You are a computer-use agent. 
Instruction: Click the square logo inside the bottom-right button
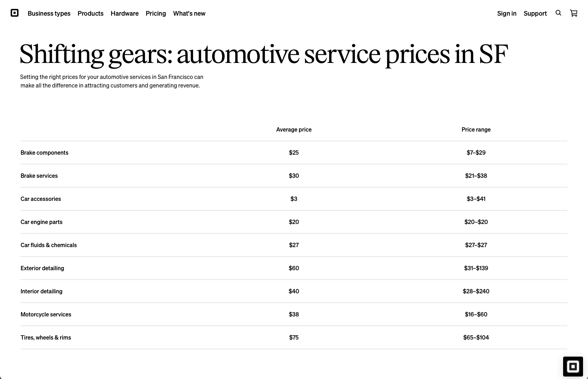(573, 366)
